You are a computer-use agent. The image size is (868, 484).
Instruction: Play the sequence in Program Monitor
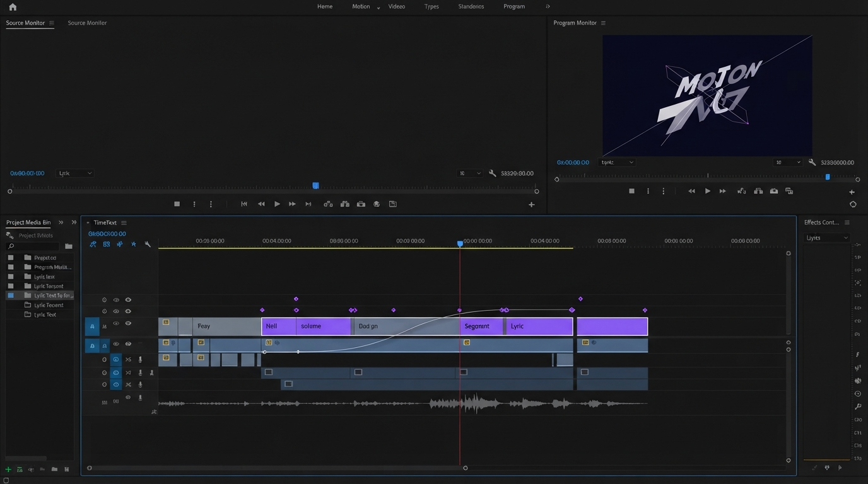coord(707,191)
